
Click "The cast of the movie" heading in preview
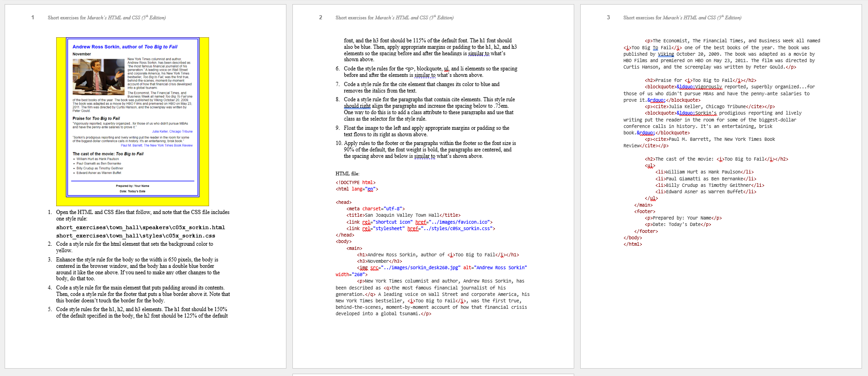point(108,154)
